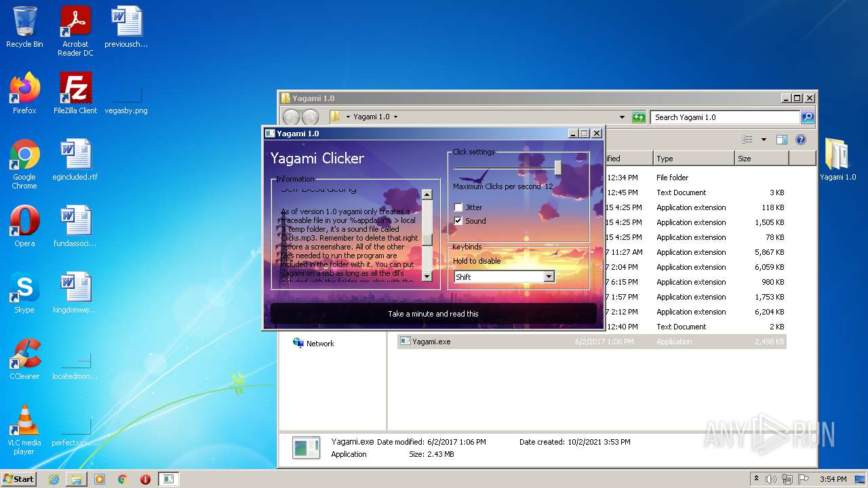
Task: Adjust Maximum Clicks per second slider handle
Action: (x=558, y=167)
